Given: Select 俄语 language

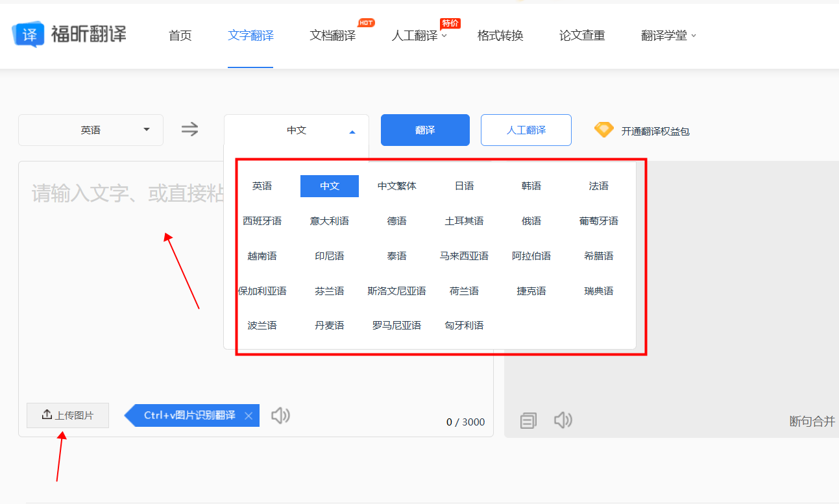Looking at the screenshot, I should click(531, 221).
